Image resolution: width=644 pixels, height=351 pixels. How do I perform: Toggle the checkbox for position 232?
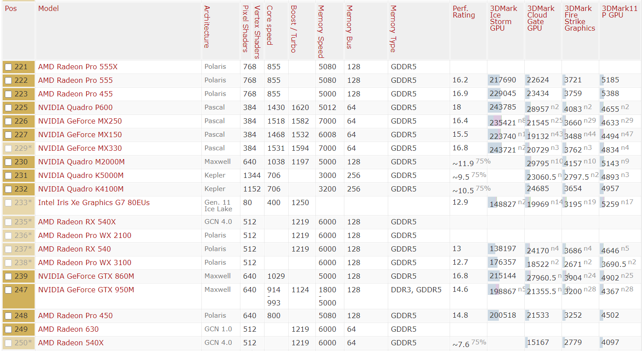click(x=8, y=189)
